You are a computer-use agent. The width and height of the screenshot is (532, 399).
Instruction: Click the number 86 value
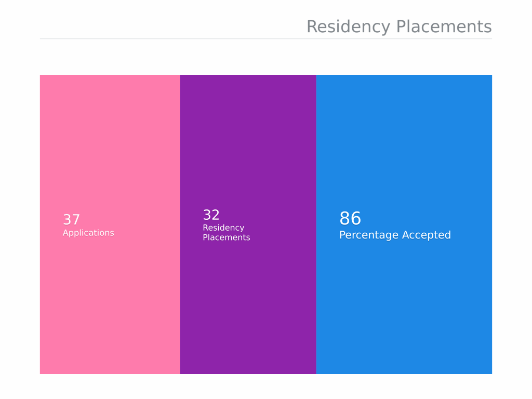point(351,218)
